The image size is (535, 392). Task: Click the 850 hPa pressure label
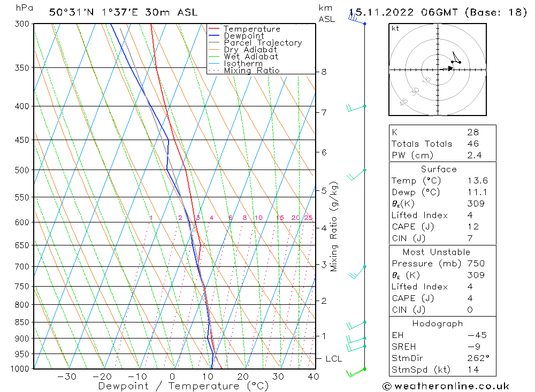click(22, 322)
